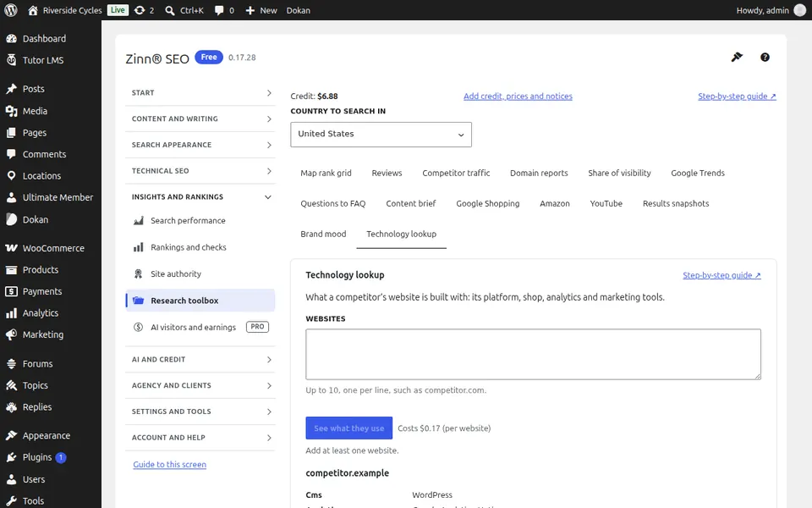Open WooCommerce in the admin sidebar
The width and height of the screenshot is (812, 508).
tap(51, 248)
